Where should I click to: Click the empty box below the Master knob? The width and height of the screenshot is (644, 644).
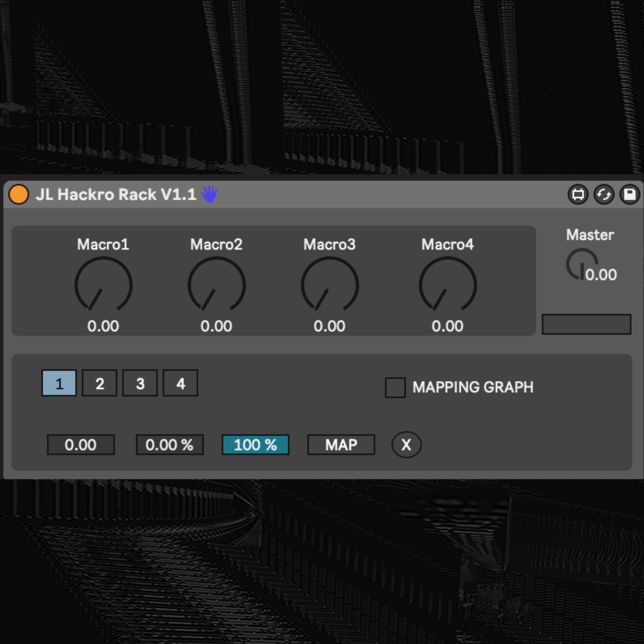586,324
